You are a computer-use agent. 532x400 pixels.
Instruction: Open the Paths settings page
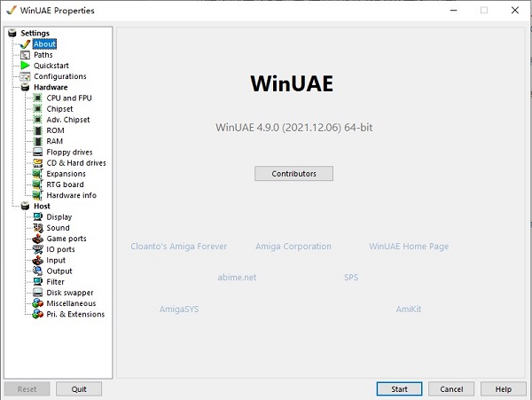[x=43, y=55]
